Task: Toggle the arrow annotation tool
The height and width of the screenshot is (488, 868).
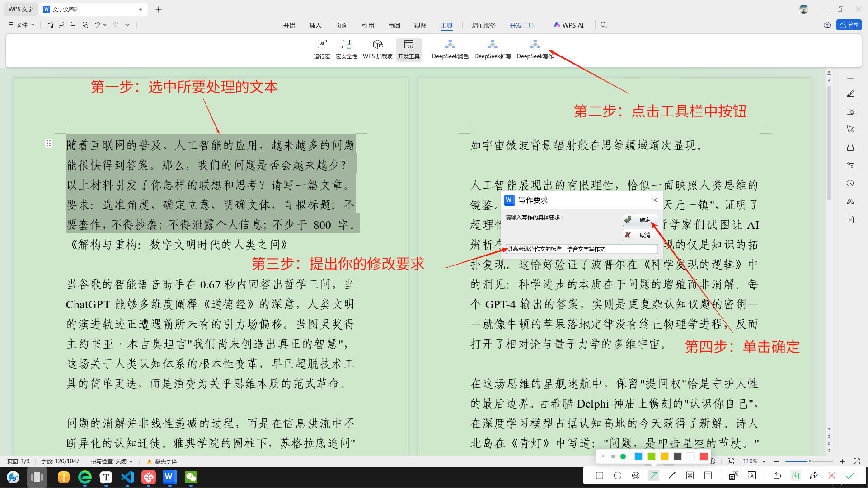Action: 654,476
